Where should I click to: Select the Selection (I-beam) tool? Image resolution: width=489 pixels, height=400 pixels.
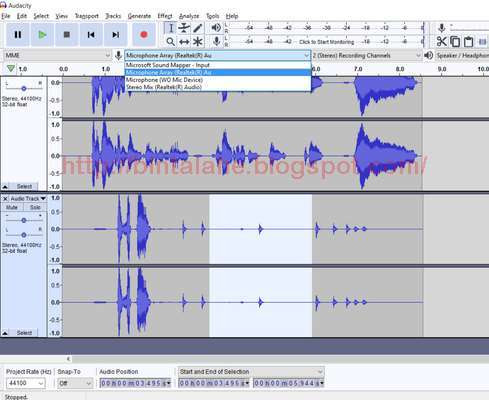[170, 28]
